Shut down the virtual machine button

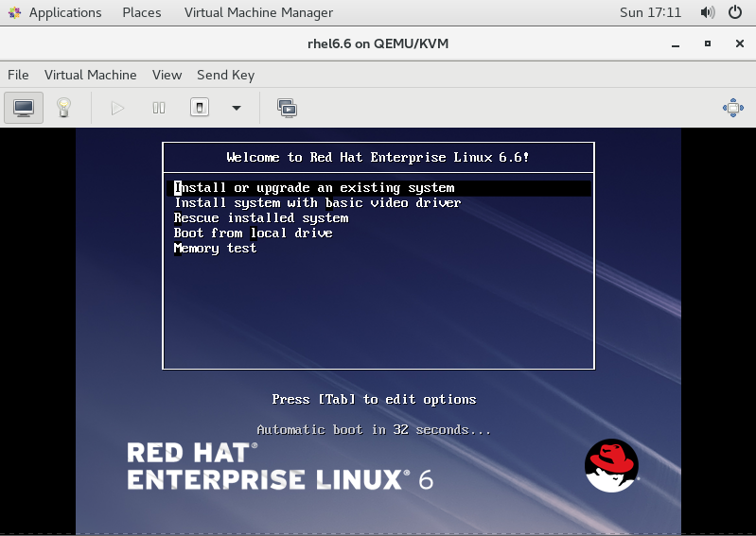[200, 107]
